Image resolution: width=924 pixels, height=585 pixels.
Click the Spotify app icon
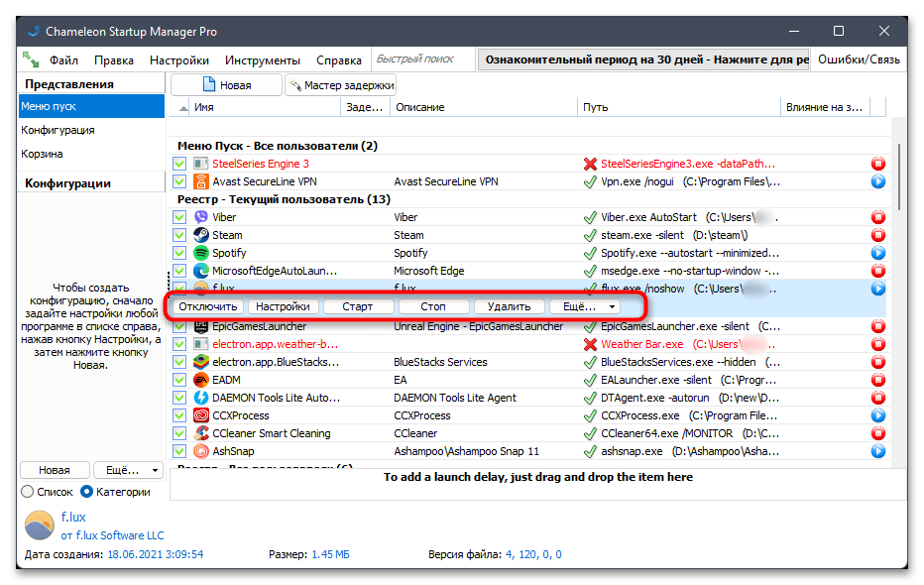pyautogui.click(x=201, y=253)
